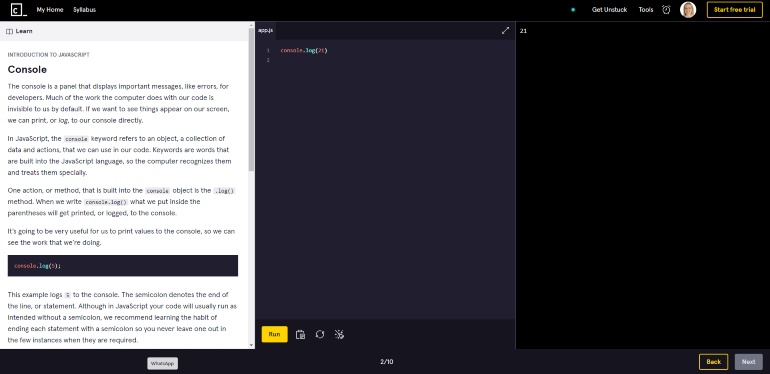Go to My Home
The image size is (770, 374).
click(50, 10)
